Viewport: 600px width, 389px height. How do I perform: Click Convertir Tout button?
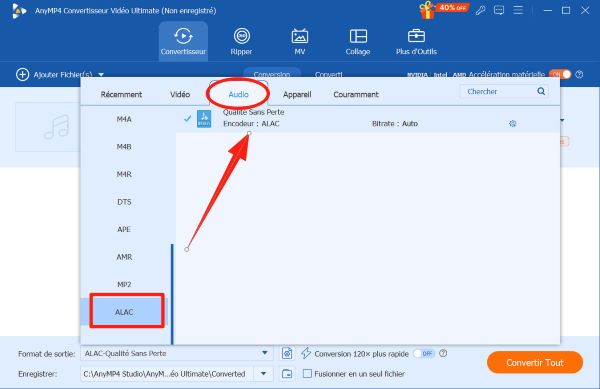coord(535,362)
